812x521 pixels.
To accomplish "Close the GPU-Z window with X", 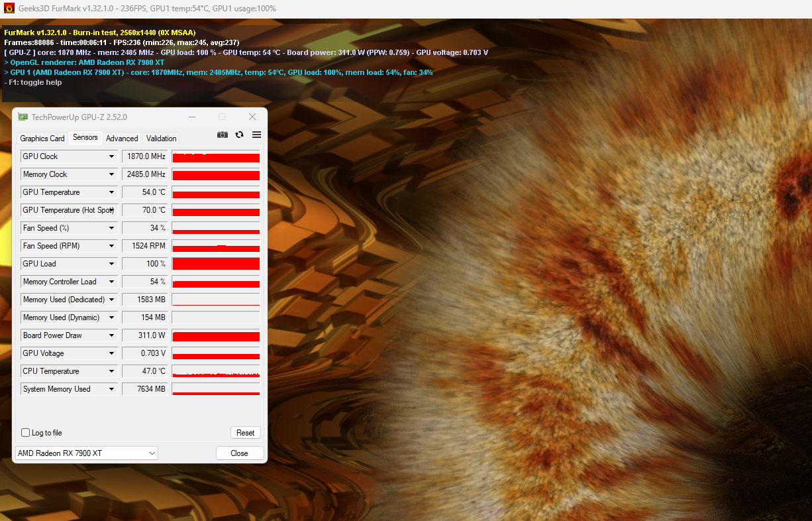I will pos(252,117).
